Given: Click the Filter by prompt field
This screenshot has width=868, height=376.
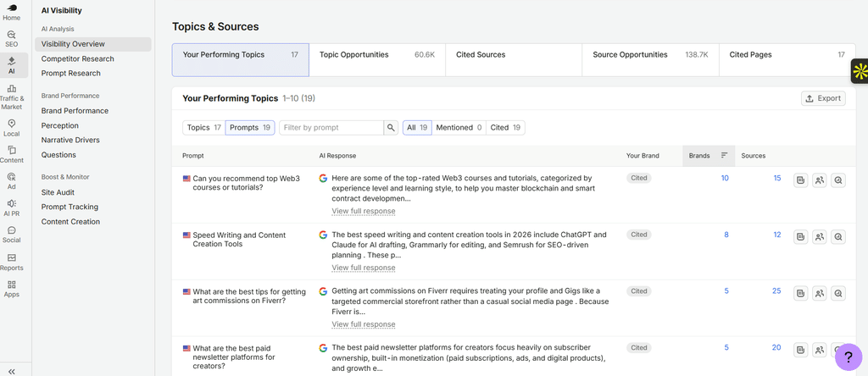Looking at the screenshot, I should click(x=331, y=128).
